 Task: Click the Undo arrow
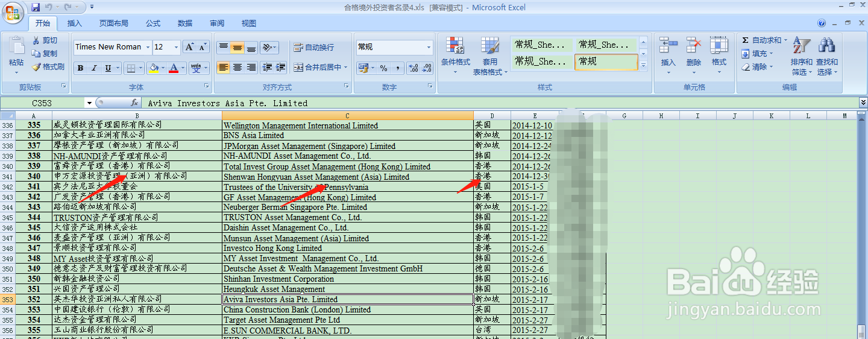pyautogui.click(x=49, y=7)
